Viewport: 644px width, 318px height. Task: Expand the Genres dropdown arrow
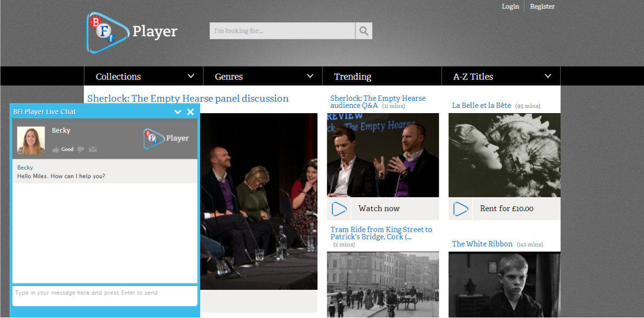pyautogui.click(x=310, y=76)
